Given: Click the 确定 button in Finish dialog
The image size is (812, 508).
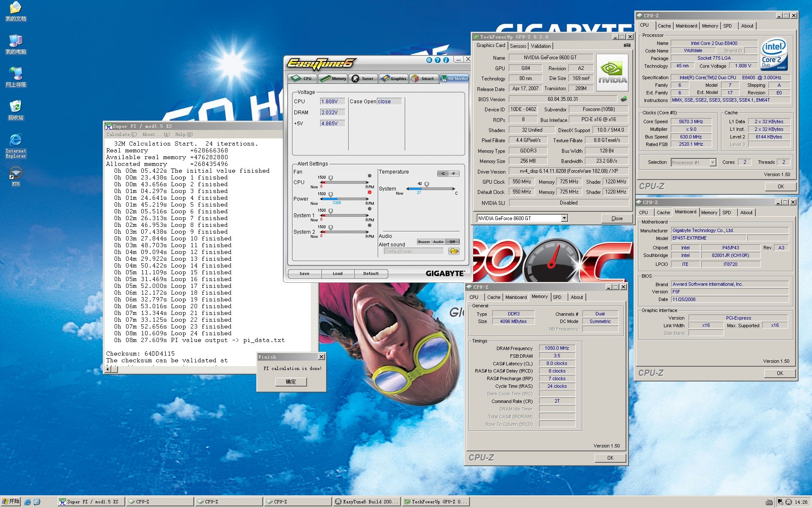Looking at the screenshot, I should click(x=291, y=381).
